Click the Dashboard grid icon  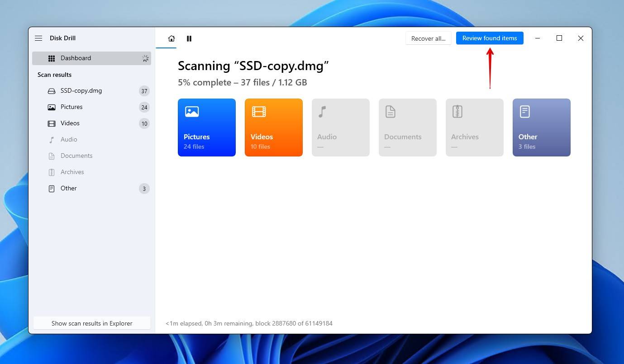tap(52, 58)
